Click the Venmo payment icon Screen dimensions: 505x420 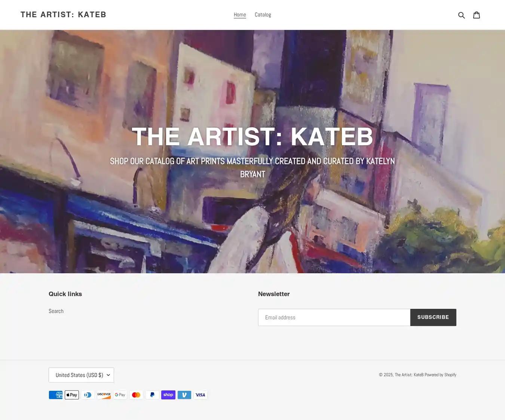184,395
